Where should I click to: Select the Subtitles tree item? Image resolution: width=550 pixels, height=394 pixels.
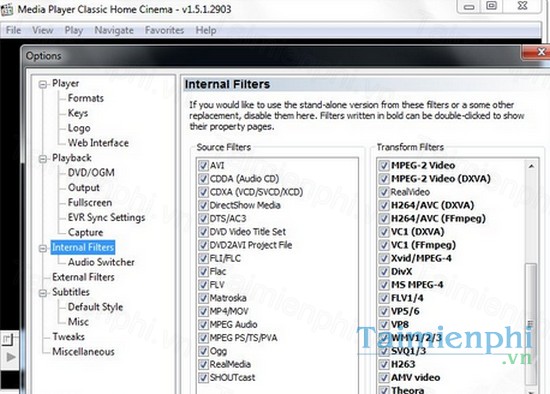71,292
